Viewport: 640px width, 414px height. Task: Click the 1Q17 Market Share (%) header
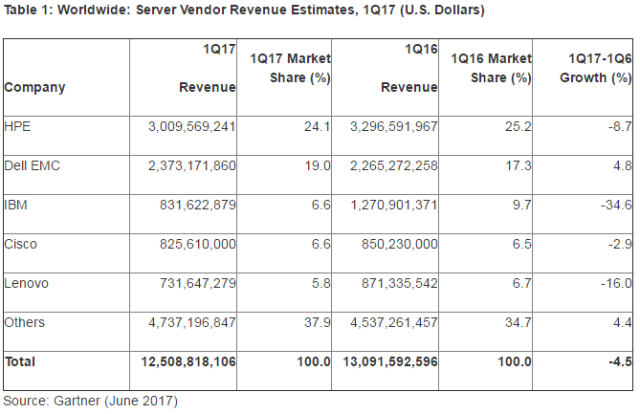(290, 68)
